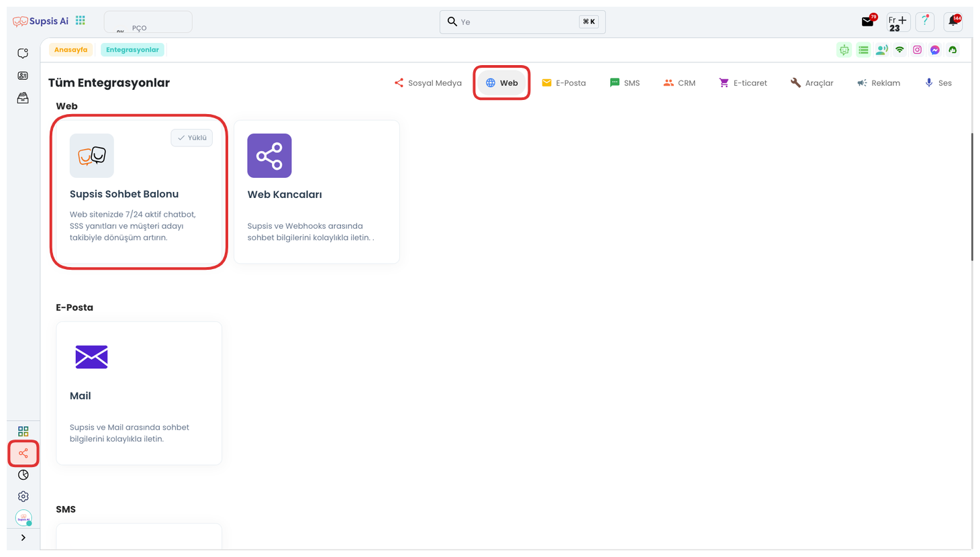Image resolution: width=980 pixels, height=557 pixels.
Task: Click the Supsis Sohbet Balonu description text
Action: click(133, 226)
